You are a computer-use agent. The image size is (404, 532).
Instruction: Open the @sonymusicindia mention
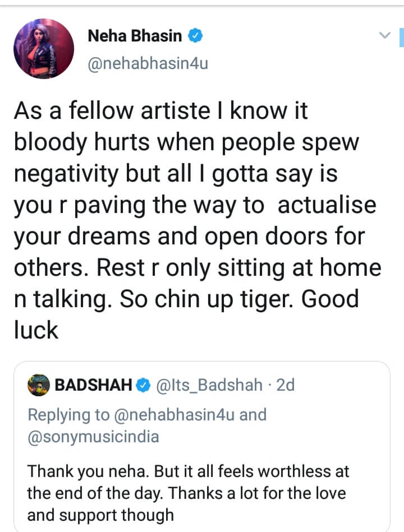(x=93, y=436)
